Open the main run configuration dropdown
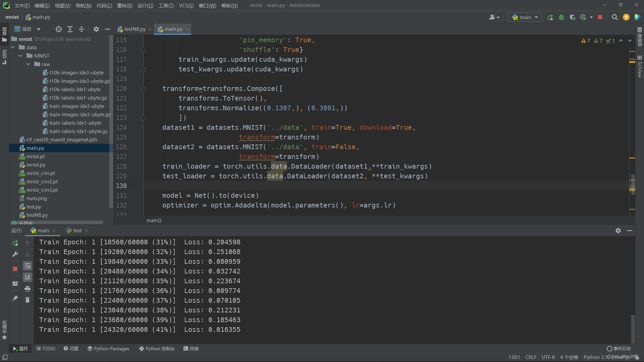Viewport: 644px width, 362px height. [x=525, y=17]
